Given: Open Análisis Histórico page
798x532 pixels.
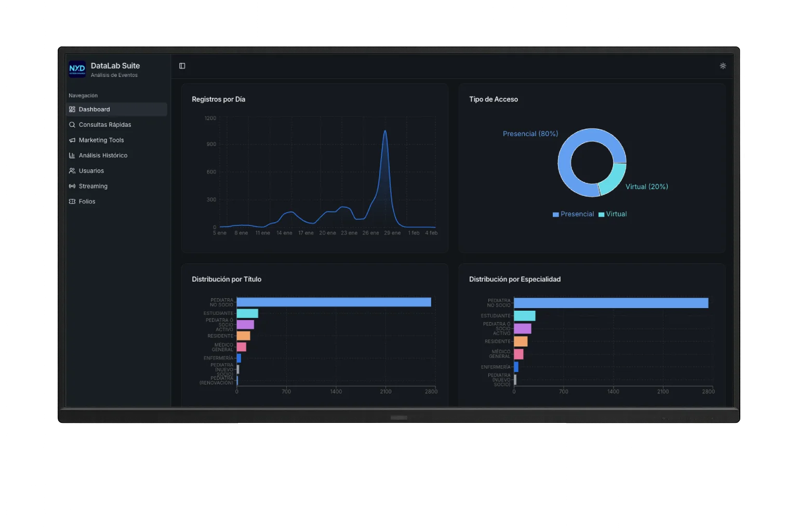Looking at the screenshot, I should tap(116, 155).
